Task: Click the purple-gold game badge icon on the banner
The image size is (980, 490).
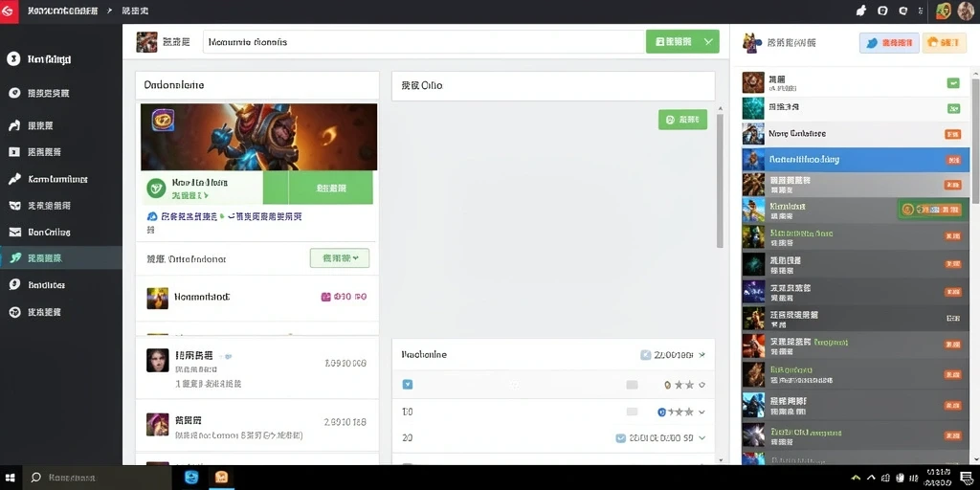Action: [x=163, y=120]
